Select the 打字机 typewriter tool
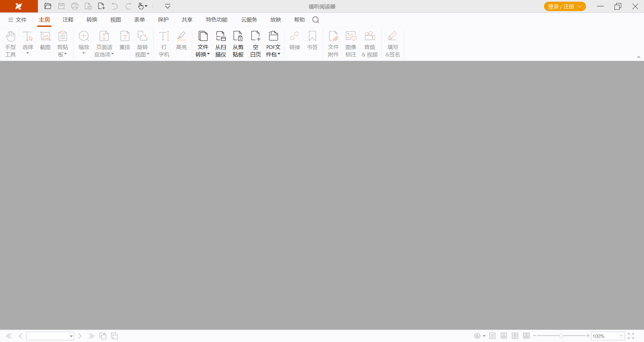 coord(164,44)
